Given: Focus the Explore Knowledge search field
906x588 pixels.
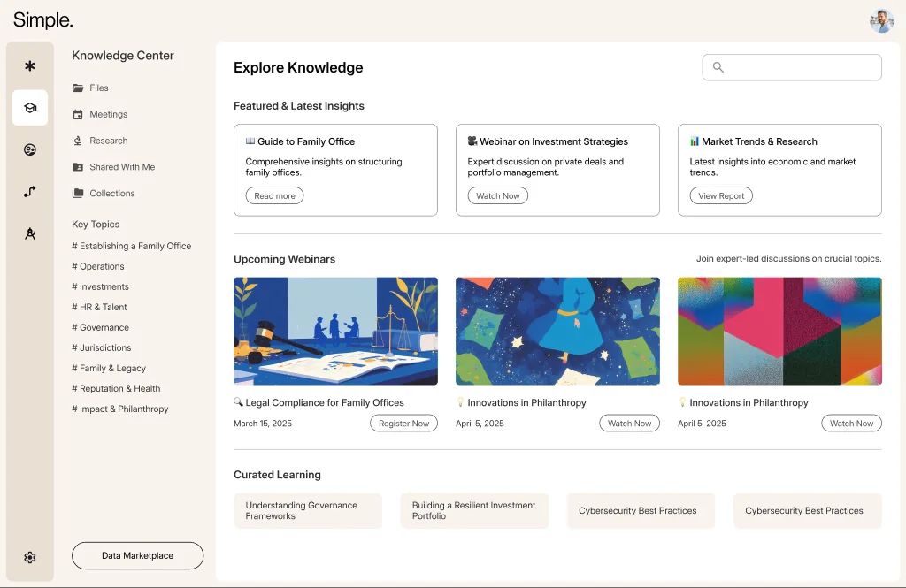Looking at the screenshot, I should pos(792,67).
